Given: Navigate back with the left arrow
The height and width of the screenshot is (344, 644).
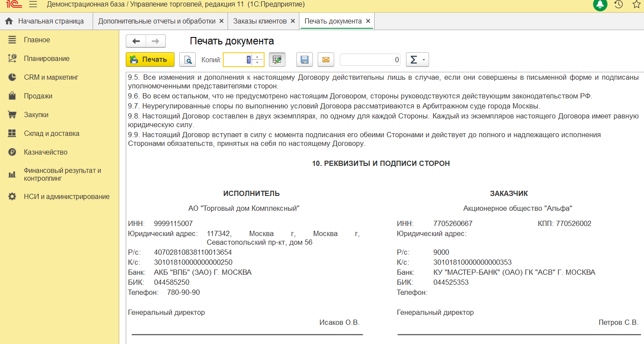Looking at the screenshot, I should (x=136, y=41).
